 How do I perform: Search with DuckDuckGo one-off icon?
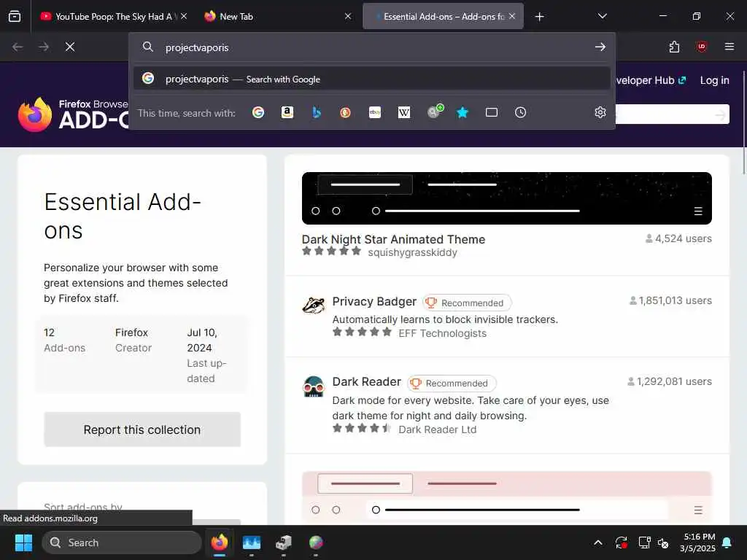point(345,112)
